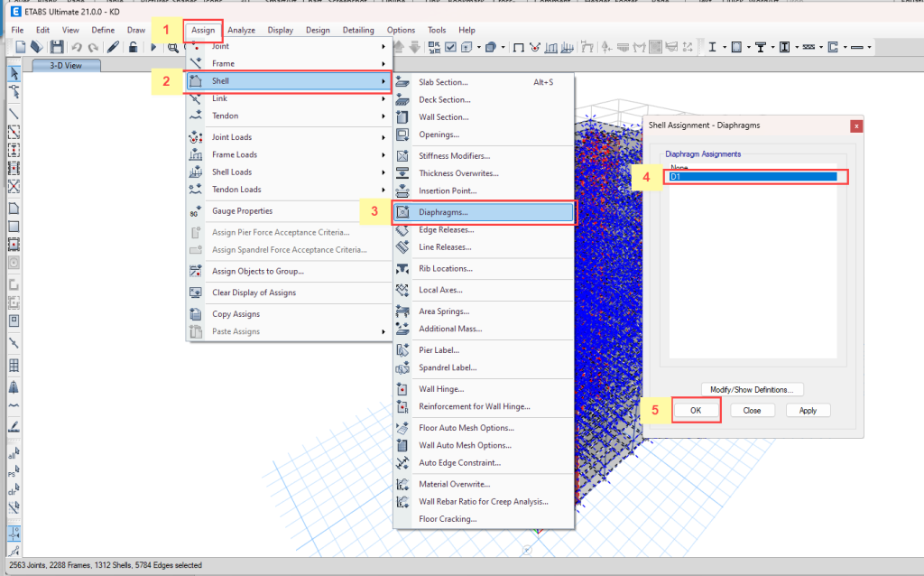Select the pointer tool in left toolbar
Viewport: 924px width, 576px height.
[x=14, y=73]
